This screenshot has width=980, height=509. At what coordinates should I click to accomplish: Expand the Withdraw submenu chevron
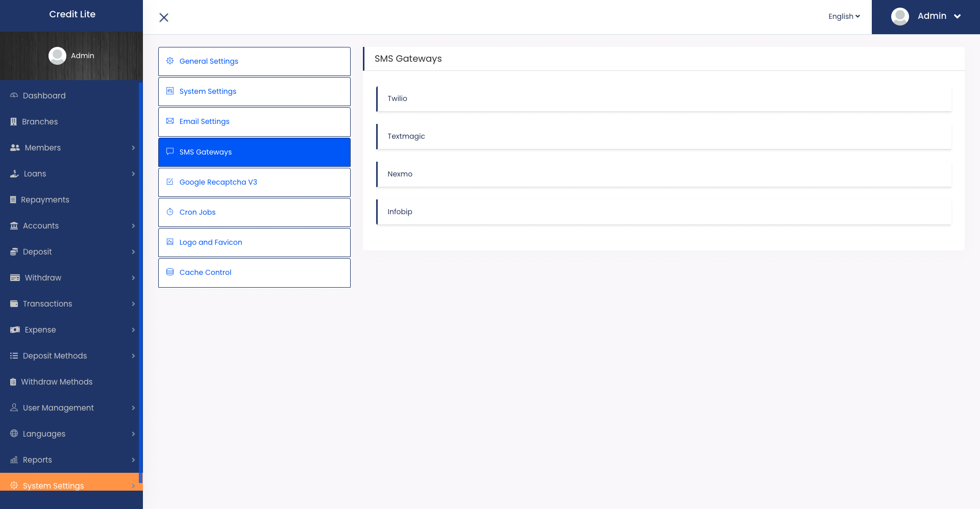(x=133, y=277)
